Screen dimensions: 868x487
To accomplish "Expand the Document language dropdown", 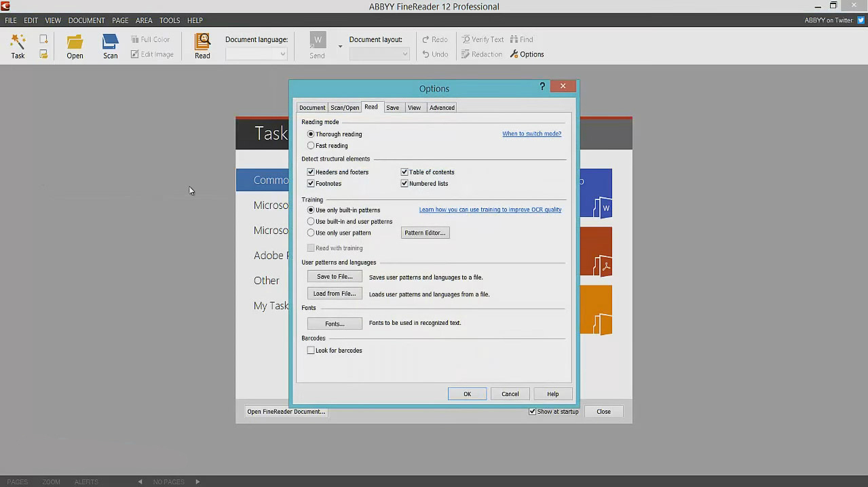I will pyautogui.click(x=282, y=54).
